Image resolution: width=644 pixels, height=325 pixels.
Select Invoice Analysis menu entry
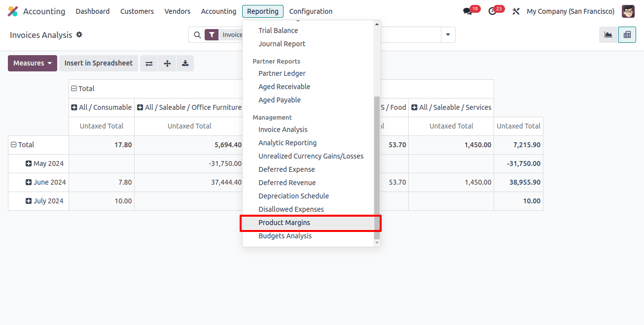click(x=308, y=130)
